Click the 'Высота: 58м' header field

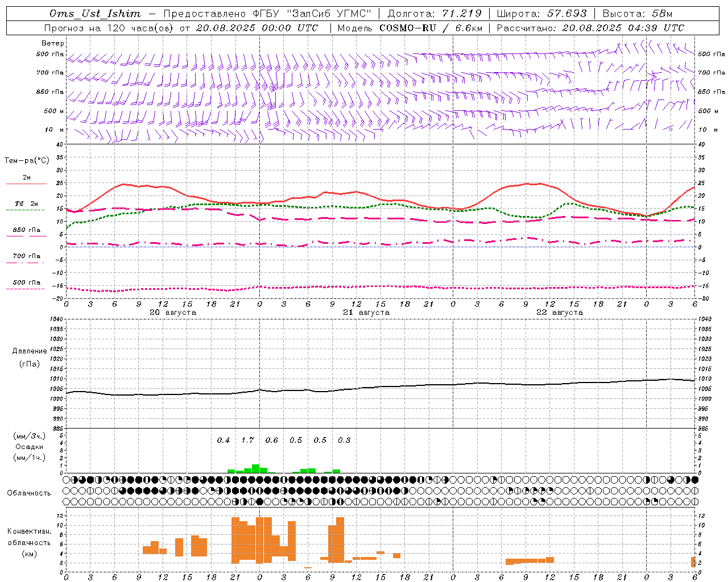(637, 14)
